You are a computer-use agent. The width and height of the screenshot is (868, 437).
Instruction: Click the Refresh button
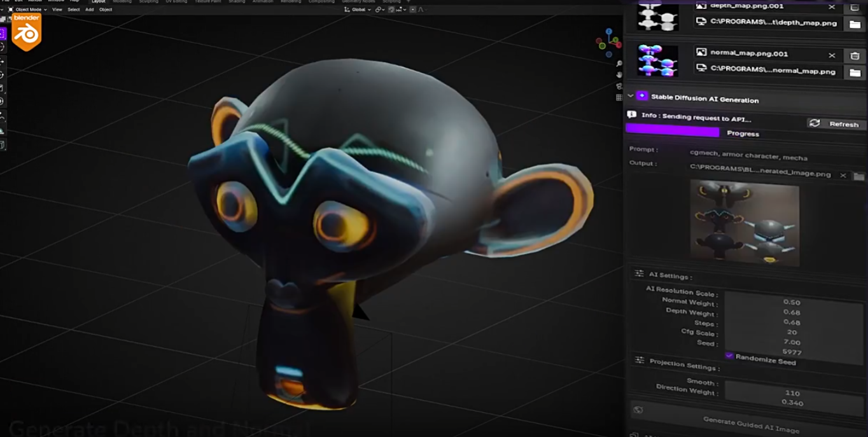pyautogui.click(x=837, y=123)
